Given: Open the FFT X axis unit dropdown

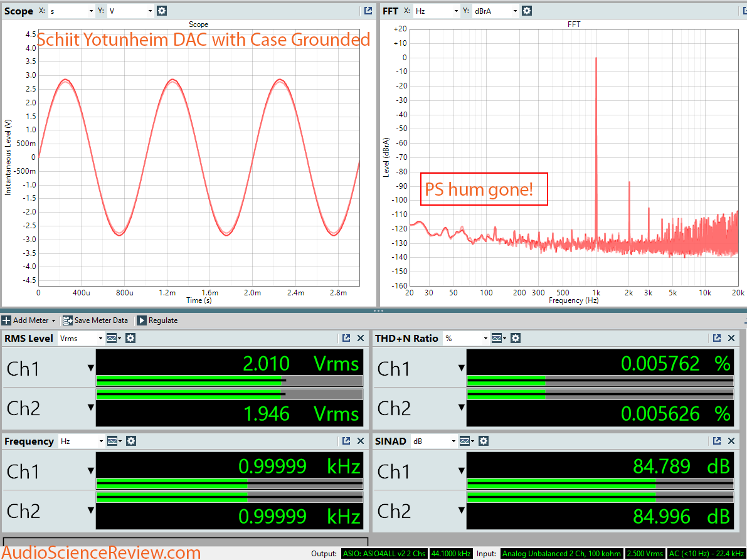Looking at the screenshot, I should click(437, 11).
